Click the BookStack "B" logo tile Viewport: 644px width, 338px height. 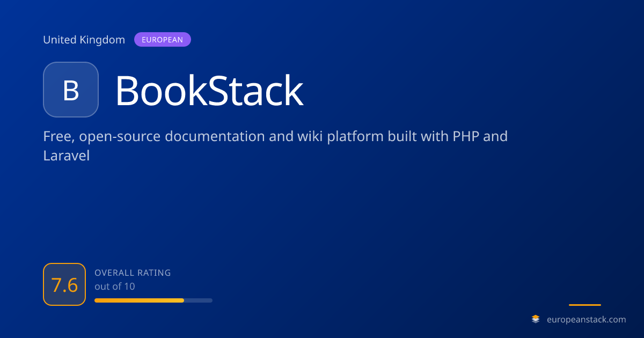click(x=71, y=90)
